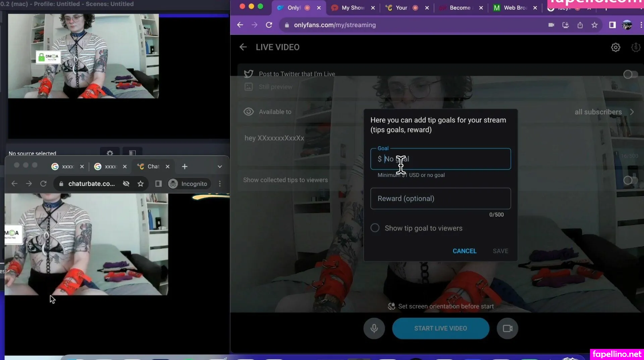This screenshot has width=644, height=360.
Task: Open three-dot menu in the incognito window
Action: [x=220, y=184]
